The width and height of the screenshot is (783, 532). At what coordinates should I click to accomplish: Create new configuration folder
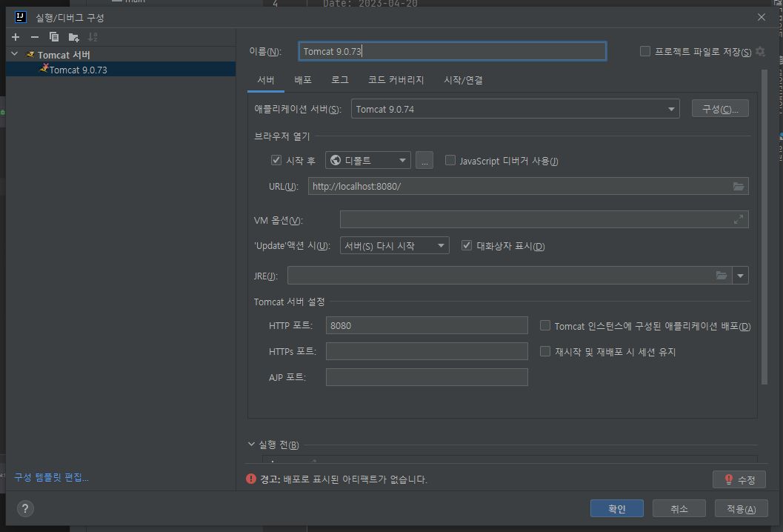point(73,37)
